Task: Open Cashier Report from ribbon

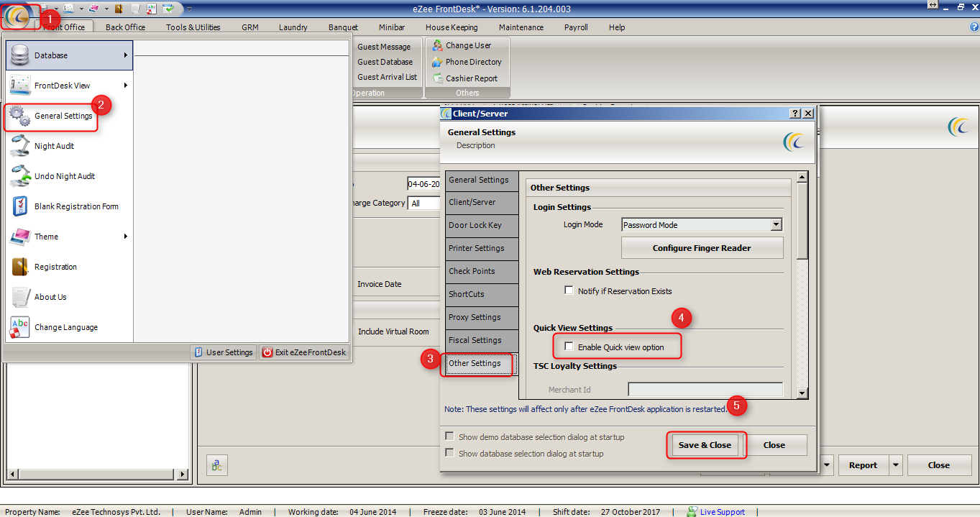Action: [464, 78]
